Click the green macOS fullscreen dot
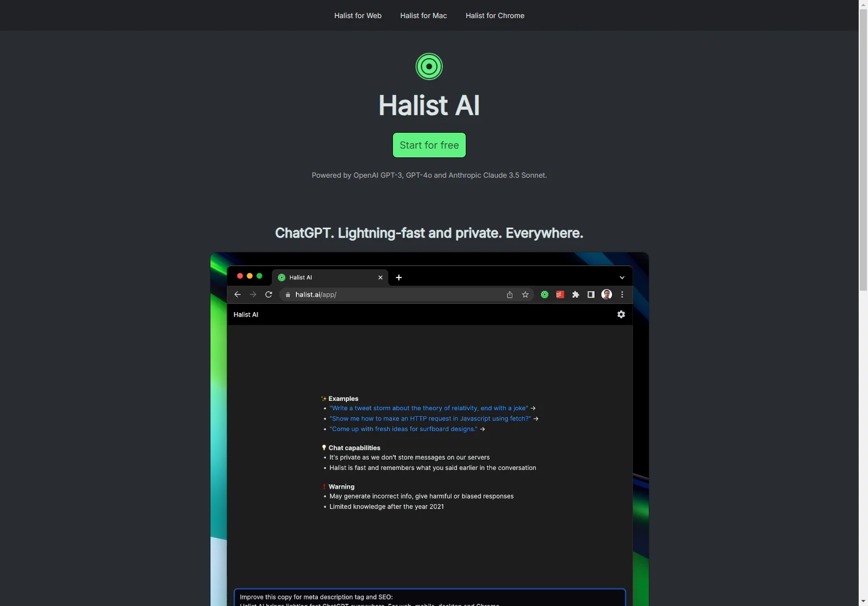The height and width of the screenshot is (606, 868). point(260,276)
